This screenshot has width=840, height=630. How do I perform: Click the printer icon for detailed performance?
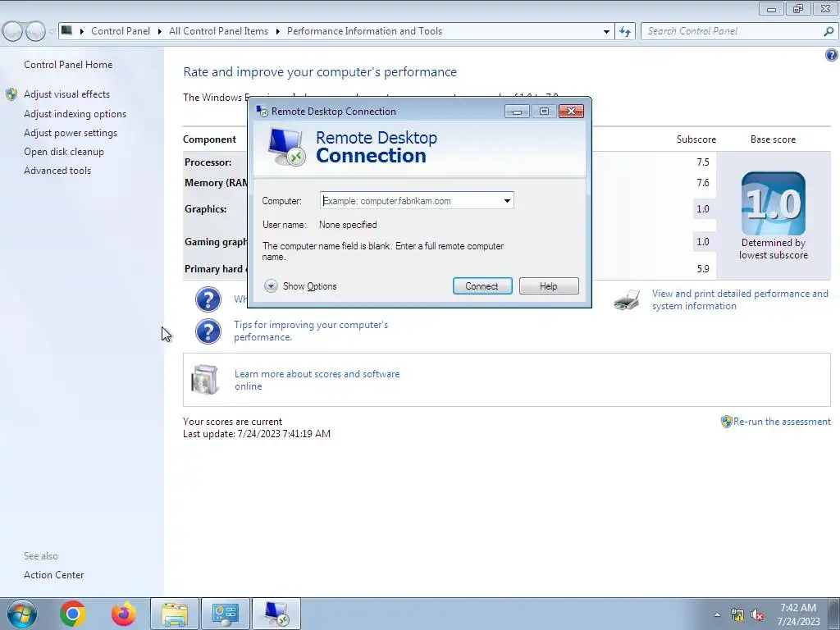627,300
